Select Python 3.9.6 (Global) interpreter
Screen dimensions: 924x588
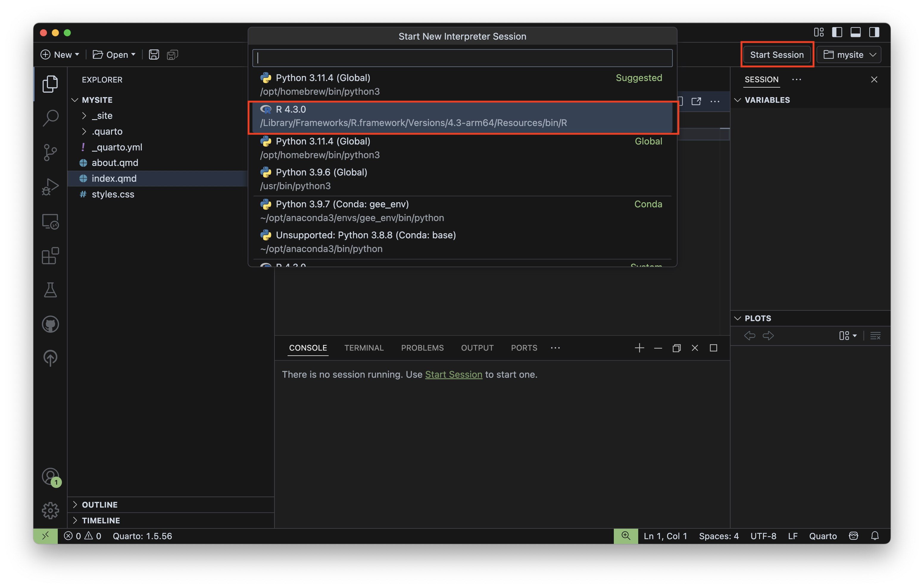pyautogui.click(x=462, y=179)
